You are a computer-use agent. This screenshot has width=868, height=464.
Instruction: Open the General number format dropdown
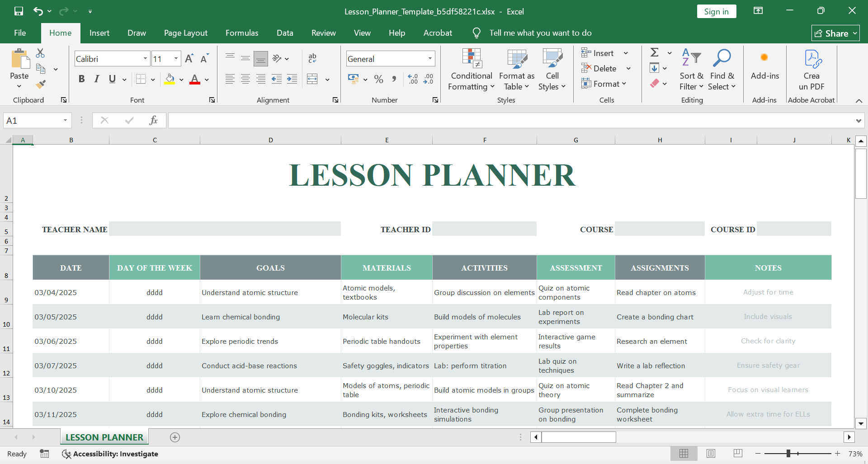click(x=430, y=59)
